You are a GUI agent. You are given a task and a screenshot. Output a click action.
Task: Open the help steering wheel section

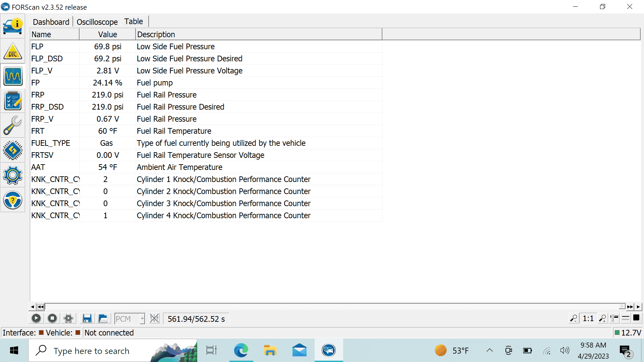[13, 200]
